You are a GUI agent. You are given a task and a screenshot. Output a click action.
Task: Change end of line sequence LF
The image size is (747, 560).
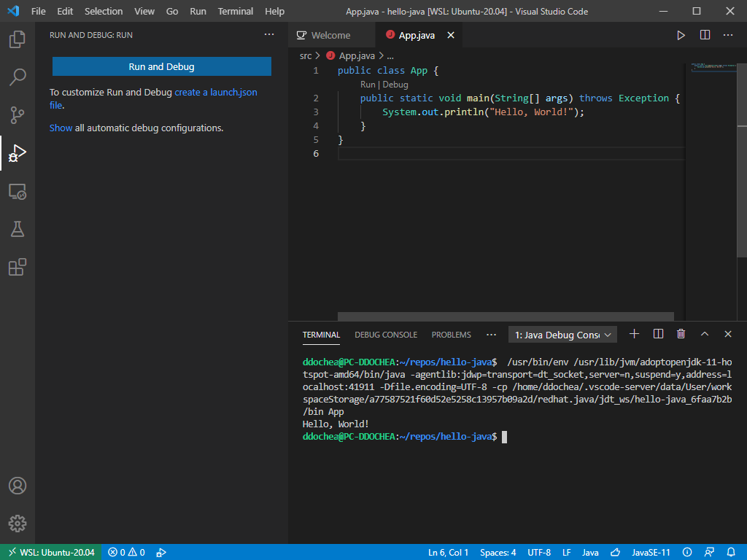[x=566, y=553]
